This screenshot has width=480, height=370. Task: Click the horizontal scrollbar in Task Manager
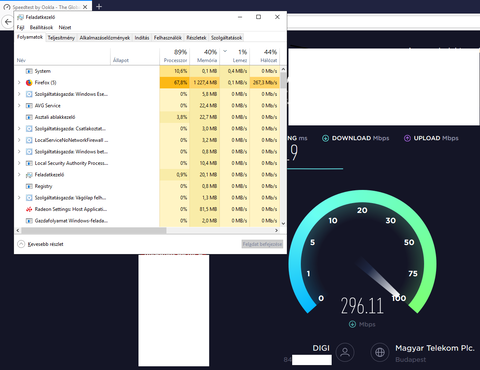coord(93,230)
